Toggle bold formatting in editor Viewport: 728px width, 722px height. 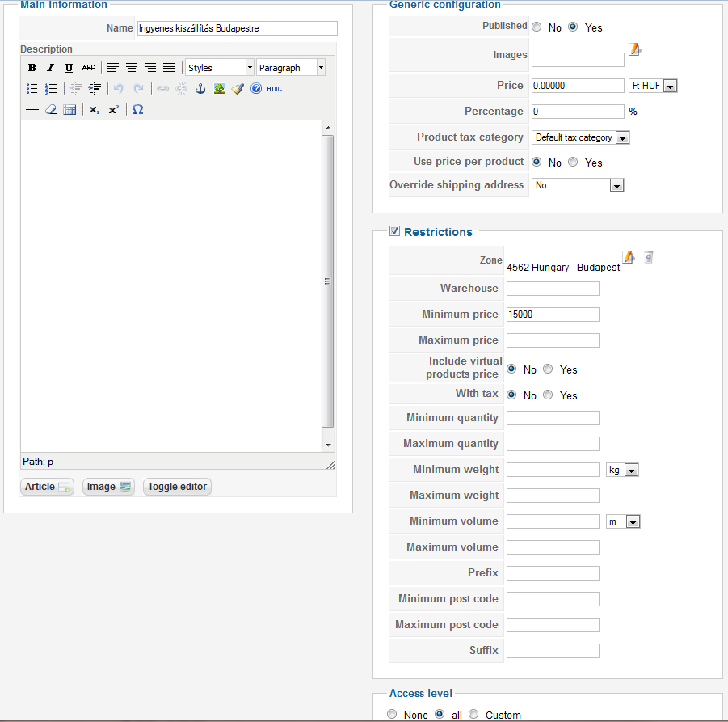(32, 68)
